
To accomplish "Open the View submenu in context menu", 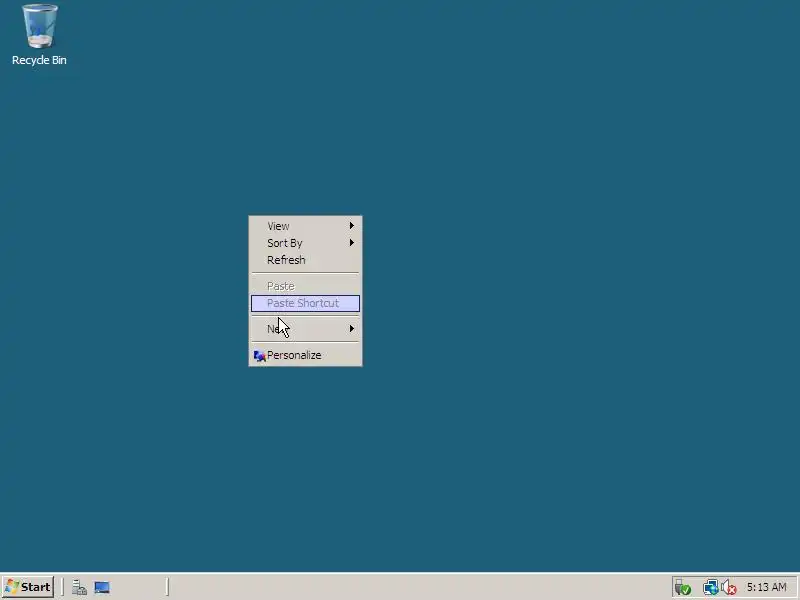I will pos(305,226).
